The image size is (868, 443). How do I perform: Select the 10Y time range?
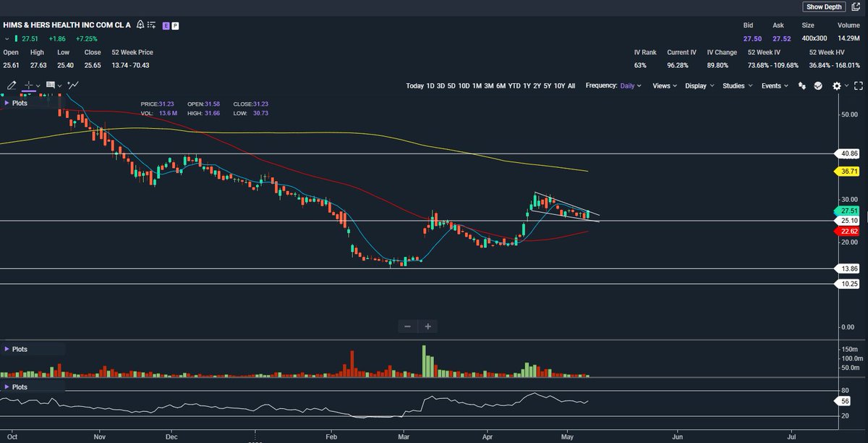coord(559,85)
